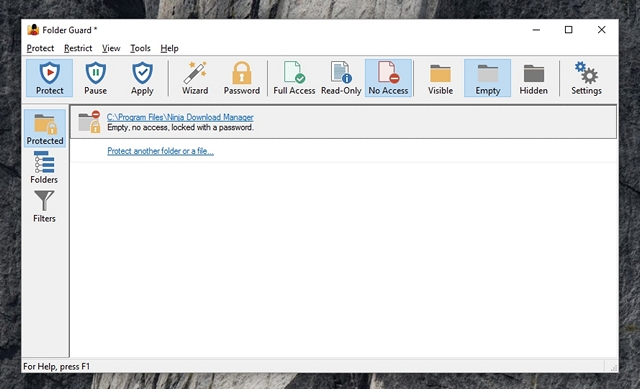The image size is (640, 389).
Task: Minimize the Folder Guard window
Action: (x=536, y=30)
